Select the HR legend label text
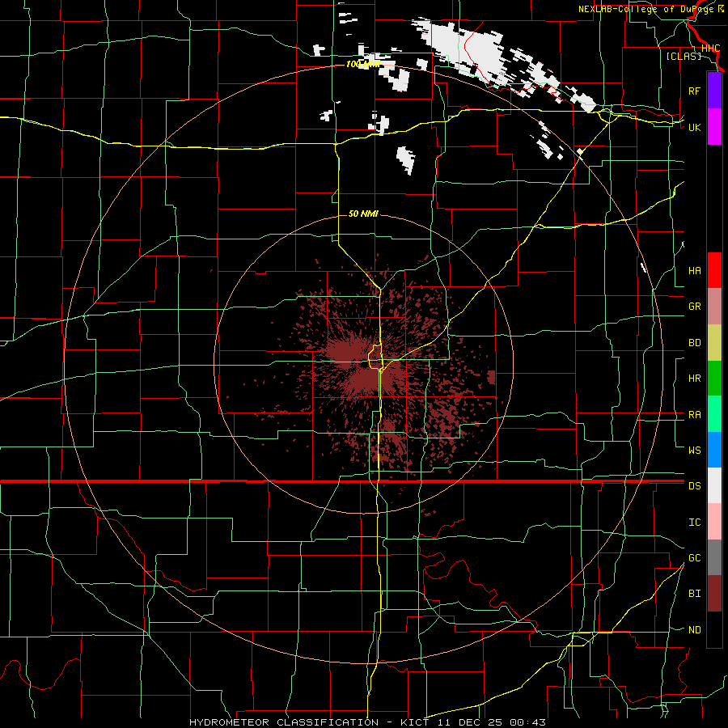The width and height of the screenshot is (728, 728). coord(694,379)
